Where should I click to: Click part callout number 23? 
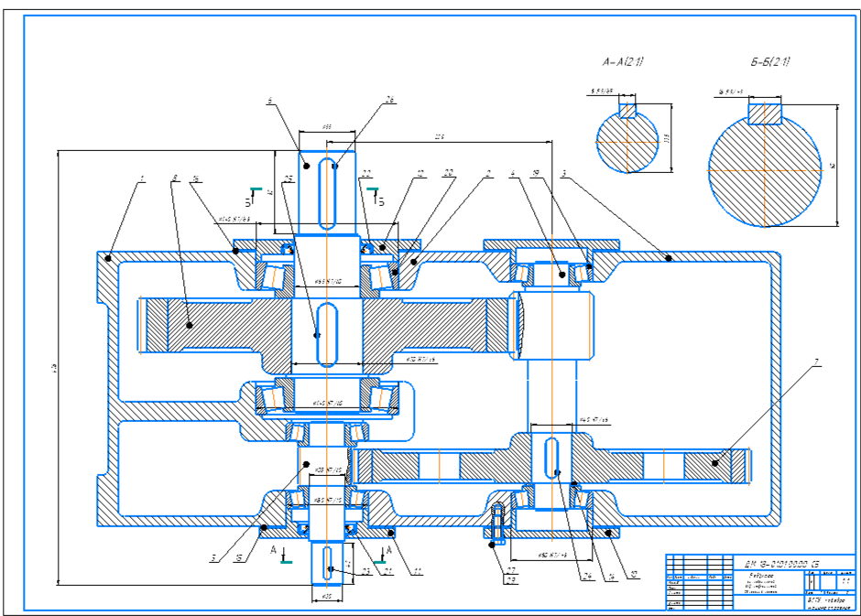pos(366,571)
